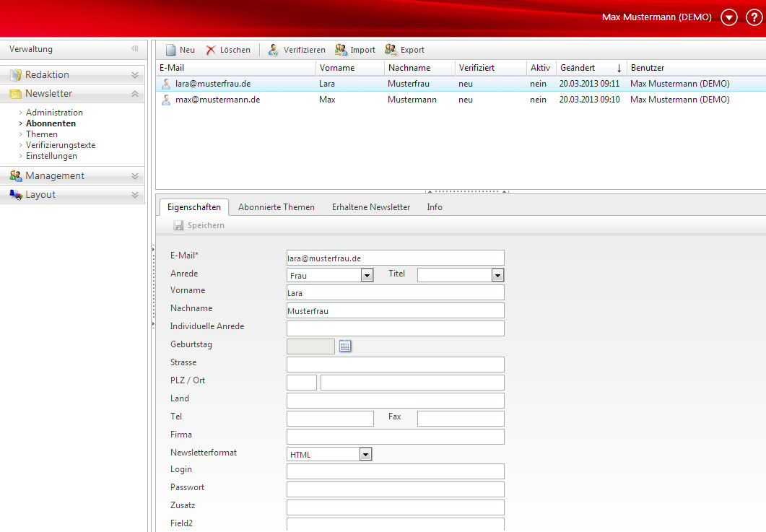Click the Fax input field
The width and height of the screenshot is (766, 532).
pos(461,419)
